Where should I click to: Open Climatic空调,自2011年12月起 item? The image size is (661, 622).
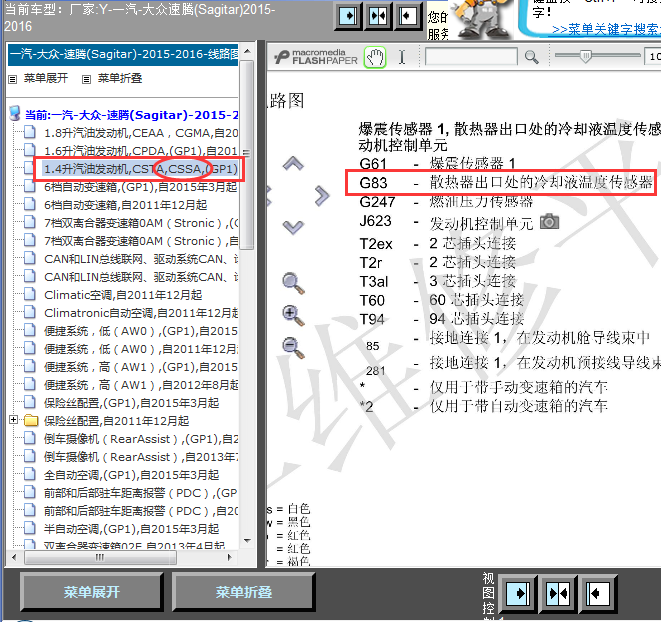point(123,295)
